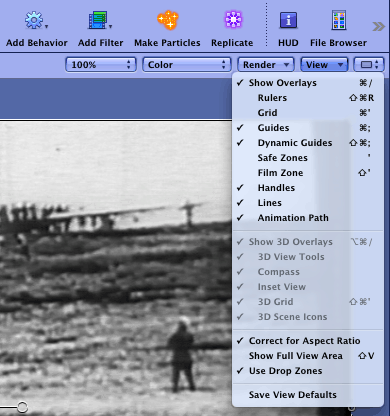Image resolution: width=390 pixels, height=416 pixels.
Task: Click the Add Behavior gear icon
Action: 34,20
